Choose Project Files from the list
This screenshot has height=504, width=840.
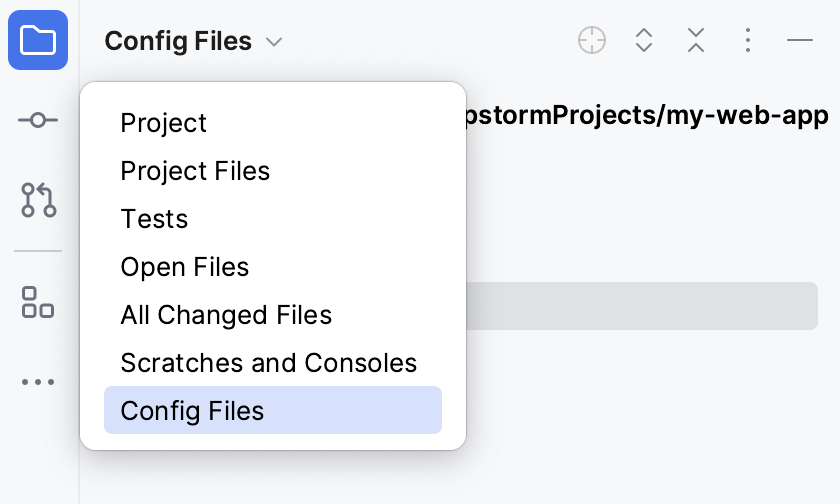(x=195, y=171)
